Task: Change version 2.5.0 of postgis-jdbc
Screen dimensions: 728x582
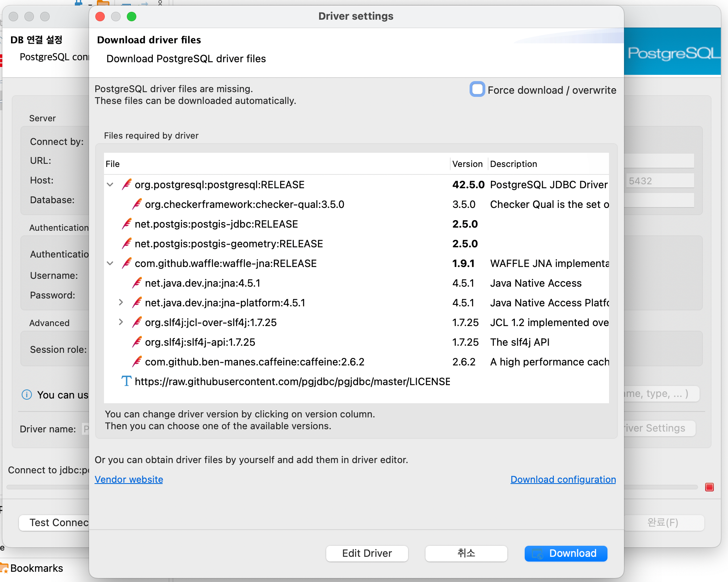Action: click(465, 224)
